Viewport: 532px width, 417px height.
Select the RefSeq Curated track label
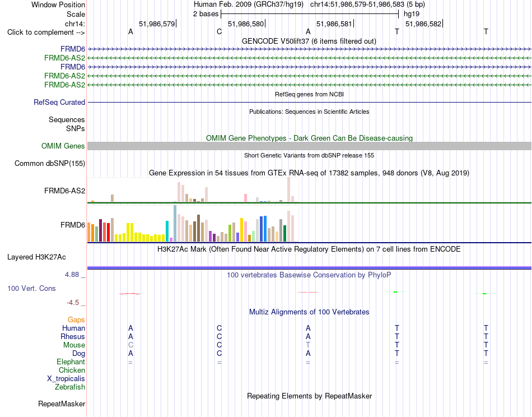coord(59,102)
